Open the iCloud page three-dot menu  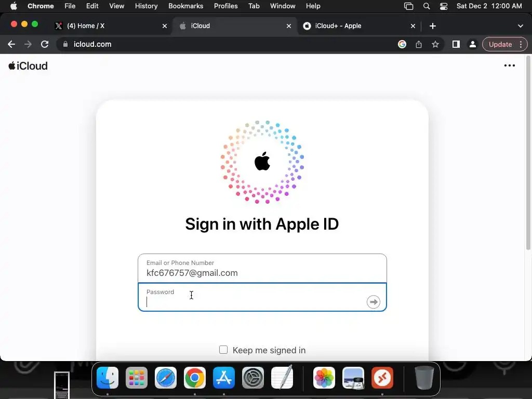click(x=509, y=65)
